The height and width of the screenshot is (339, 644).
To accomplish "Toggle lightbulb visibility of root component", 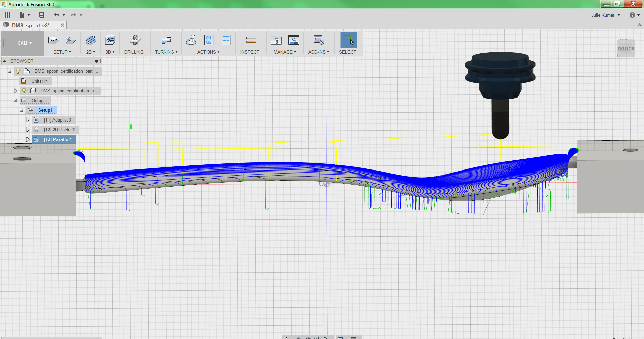I will [x=18, y=71].
